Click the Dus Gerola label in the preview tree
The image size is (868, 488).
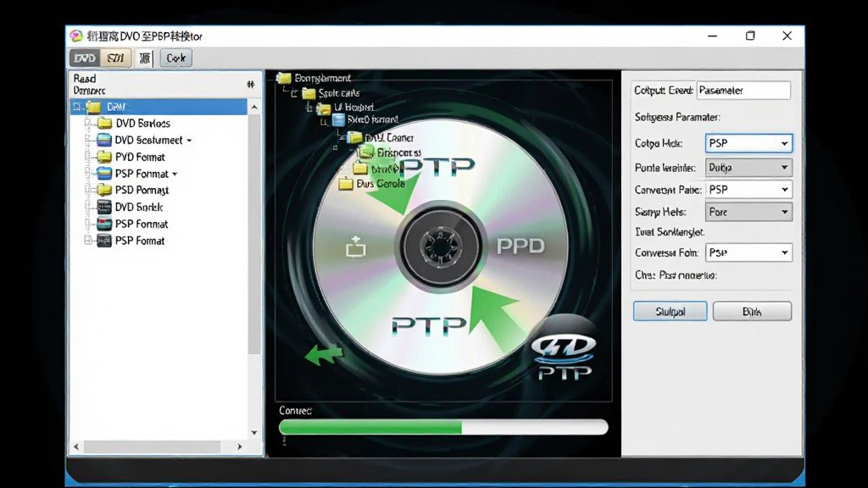pos(381,184)
